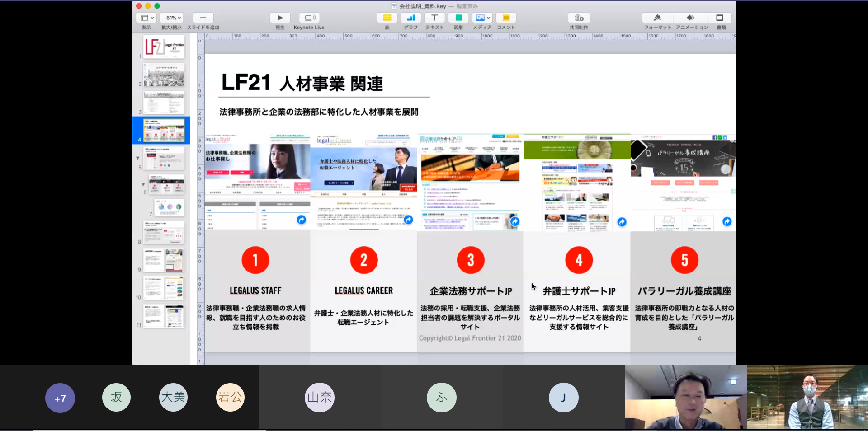This screenshot has height=431, width=868.
Task: Click link arrow on Legalus Career screenshot
Action: pos(408,220)
